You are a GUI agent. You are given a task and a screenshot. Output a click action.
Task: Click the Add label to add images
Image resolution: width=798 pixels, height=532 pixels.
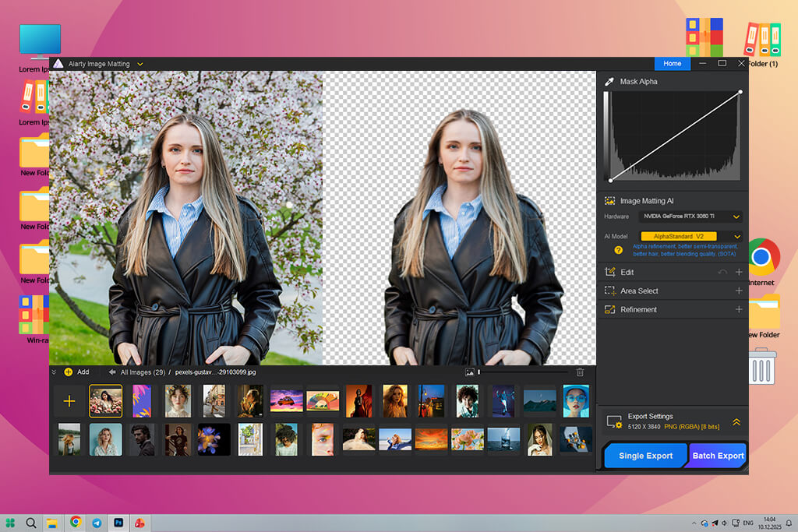(83, 372)
